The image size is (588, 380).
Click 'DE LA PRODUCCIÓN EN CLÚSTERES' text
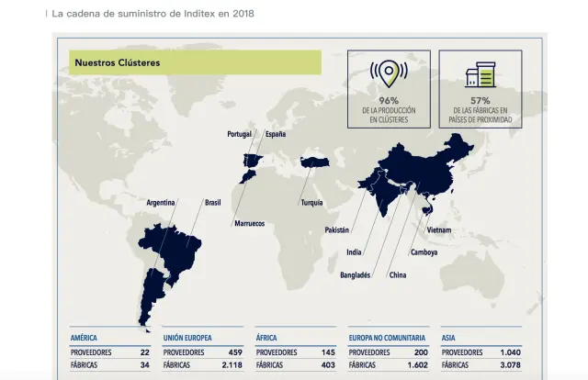(x=389, y=115)
